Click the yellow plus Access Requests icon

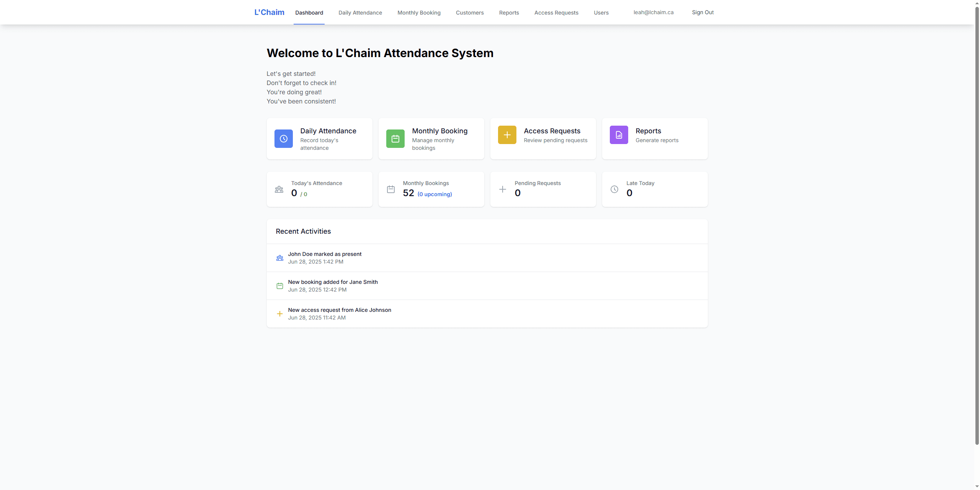click(x=507, y=135)
